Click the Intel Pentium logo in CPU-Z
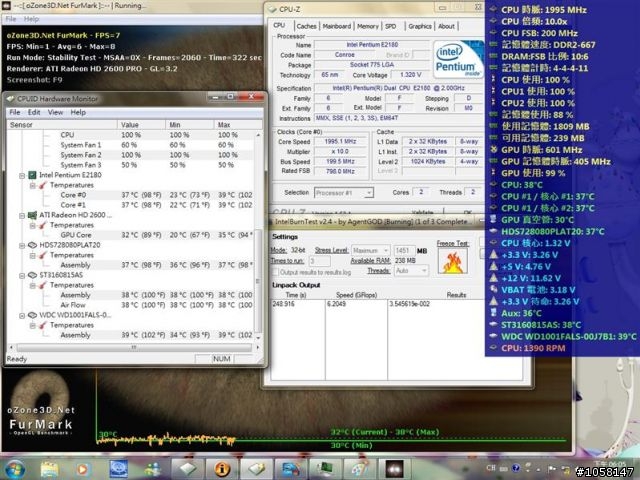The height and width of the screenshot is (480, 640). pyautogui.click(x=458, y=59)
